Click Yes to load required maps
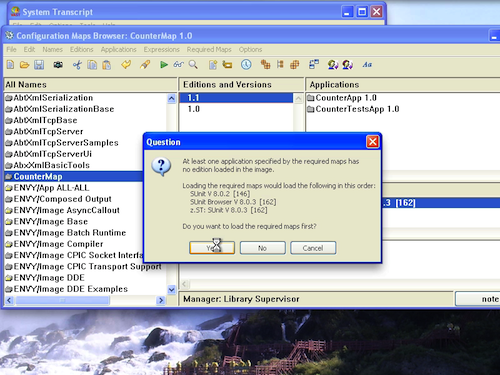This screenshot has height=375, width=500. (212, 248)
